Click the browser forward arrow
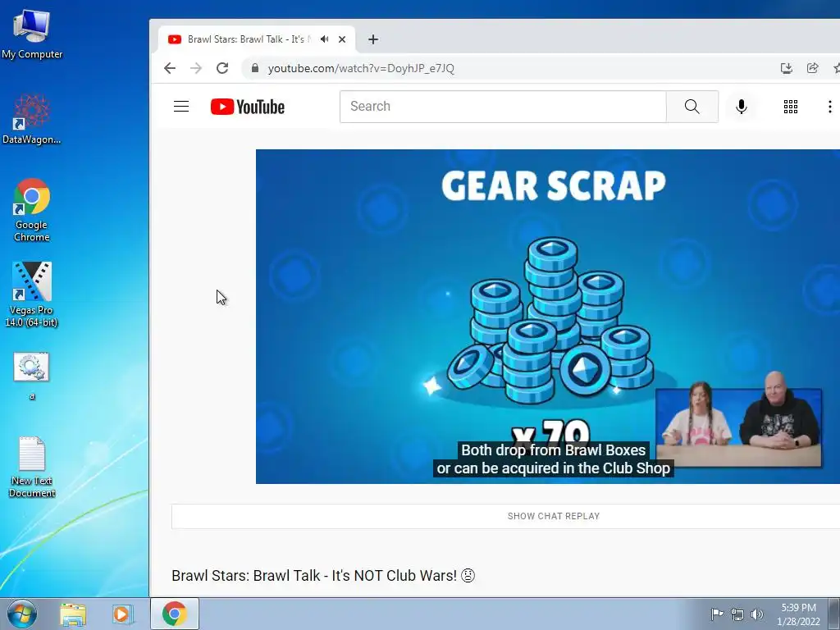The image size is (840, 630). click(196, 68)
